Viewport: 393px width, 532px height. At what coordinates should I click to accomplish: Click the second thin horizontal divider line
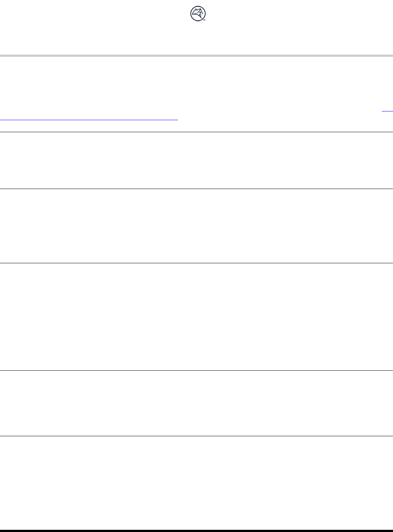point(196,189)
